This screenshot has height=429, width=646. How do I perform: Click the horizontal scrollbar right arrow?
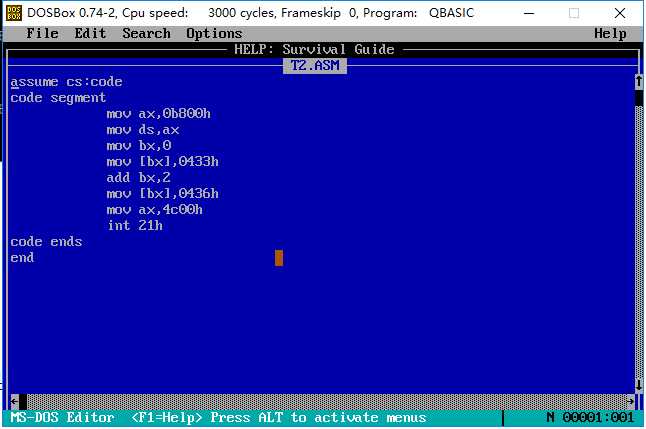click(630, 401)
